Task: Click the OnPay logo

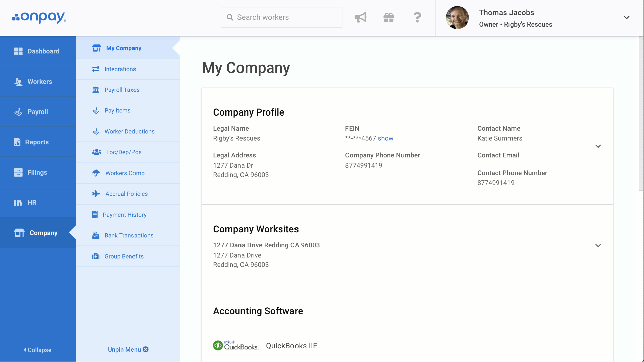Action: (39, 17)
